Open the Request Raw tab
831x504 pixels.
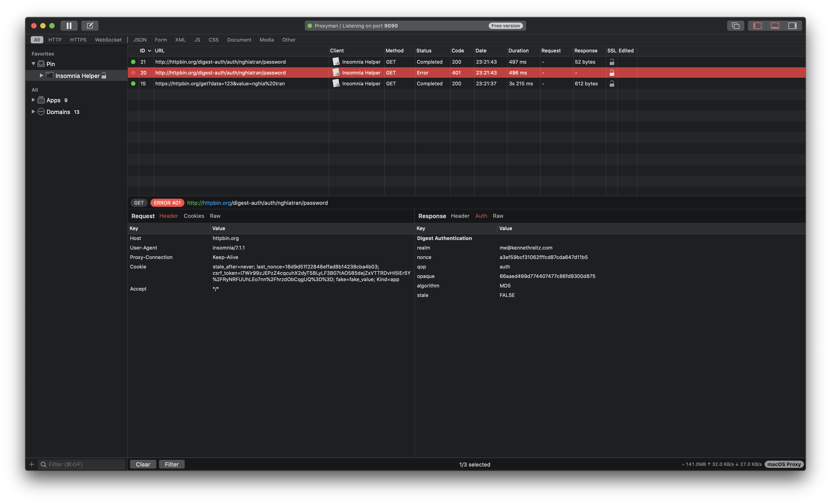click(x=215, y=216)
